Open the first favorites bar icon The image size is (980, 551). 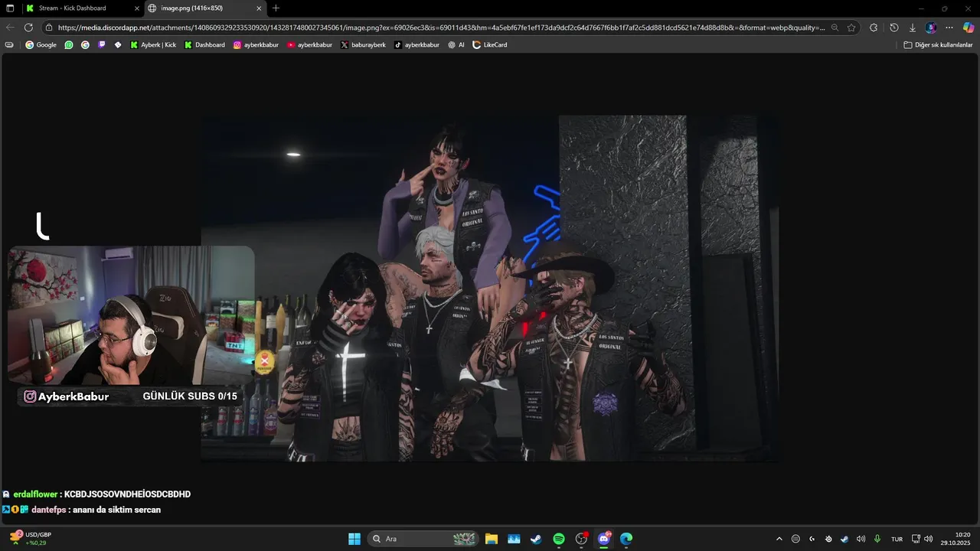click(9, 45)
